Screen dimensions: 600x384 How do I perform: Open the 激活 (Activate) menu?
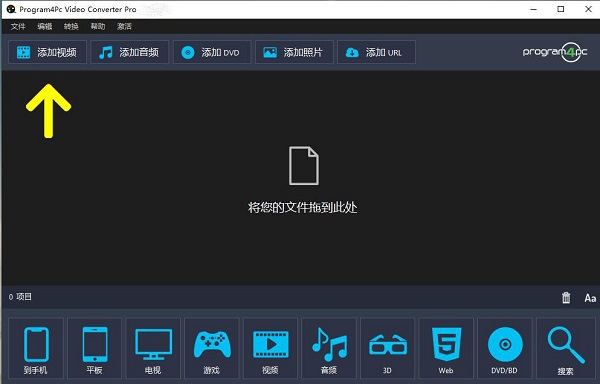[124, 26]
